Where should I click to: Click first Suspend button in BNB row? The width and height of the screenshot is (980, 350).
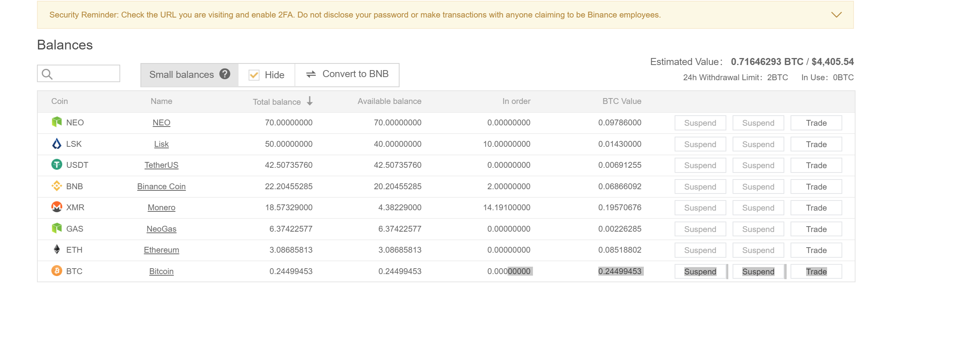pos(700,187)
